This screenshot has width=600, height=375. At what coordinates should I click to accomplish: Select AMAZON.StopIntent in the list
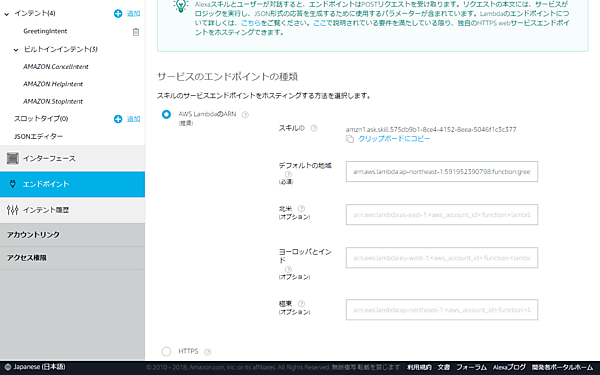click(53, 101)
